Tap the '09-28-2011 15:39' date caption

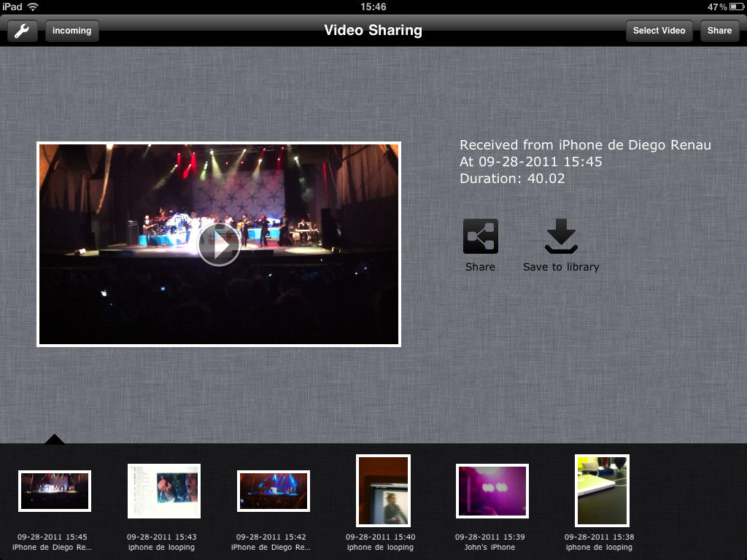pyautogui.click(x=489, y=537)
